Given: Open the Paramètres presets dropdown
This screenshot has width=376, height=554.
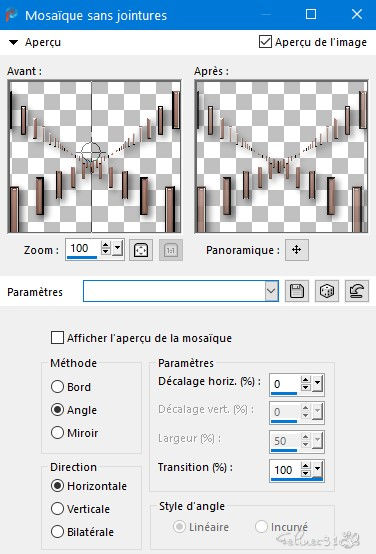Looking at the screenshot, I should pos(271,291).
